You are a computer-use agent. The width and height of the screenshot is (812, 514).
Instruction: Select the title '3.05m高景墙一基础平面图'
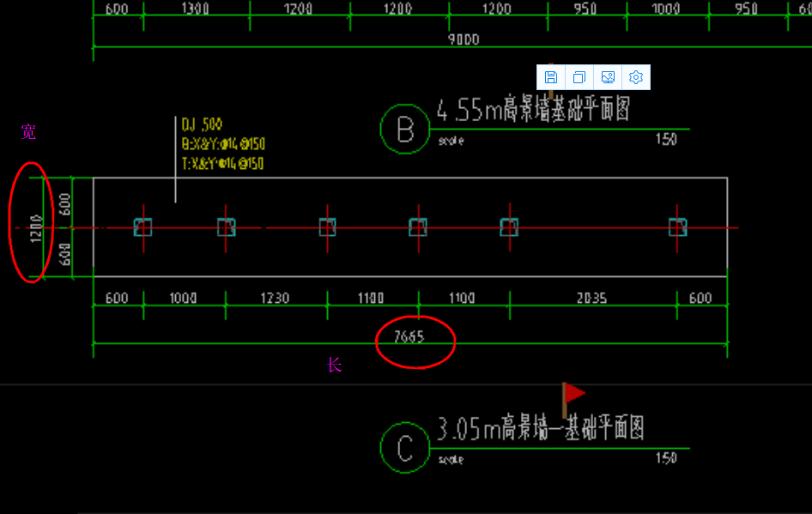click(x=540, y=427)
